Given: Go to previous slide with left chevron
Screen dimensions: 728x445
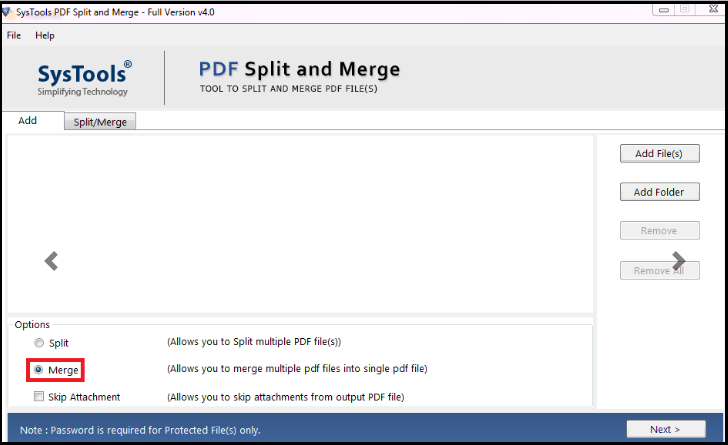Looking at the screenshot, I should tap(51, 261).
